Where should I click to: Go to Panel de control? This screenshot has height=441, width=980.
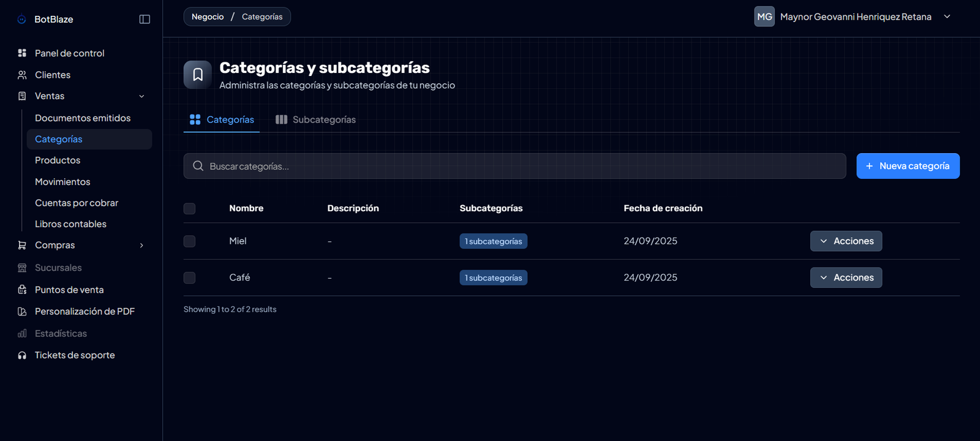(x=69, y=53)
